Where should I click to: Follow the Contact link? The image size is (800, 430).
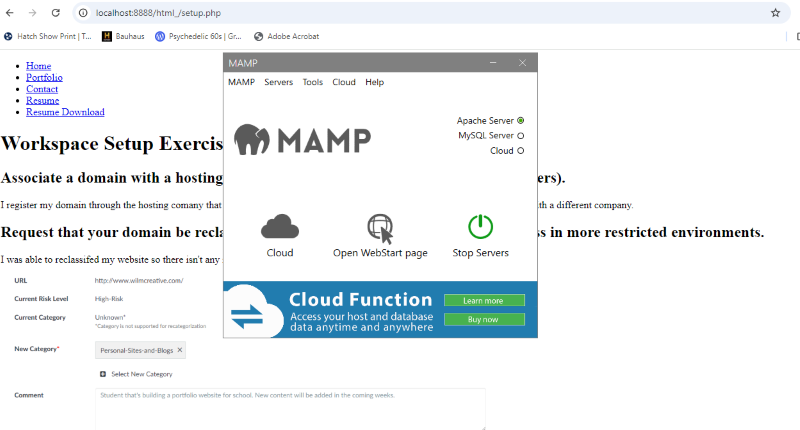pos(42,89)
